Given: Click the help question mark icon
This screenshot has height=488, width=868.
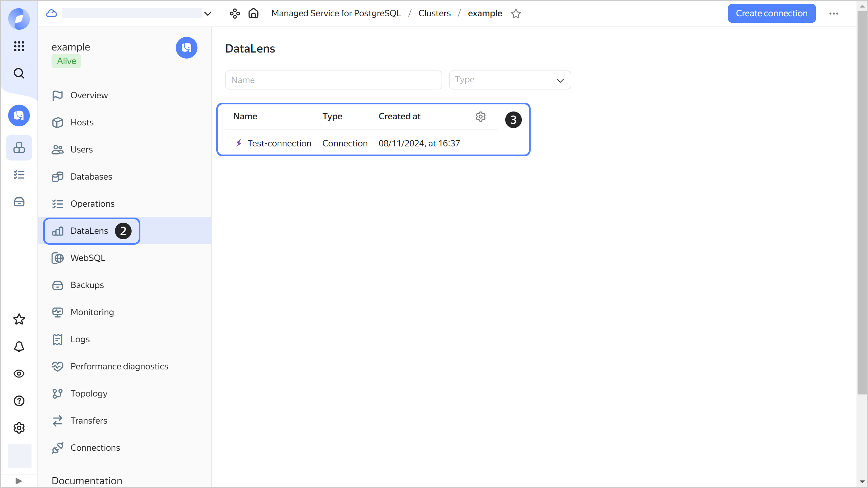Looking at the screenshot, I should [19, 401].
